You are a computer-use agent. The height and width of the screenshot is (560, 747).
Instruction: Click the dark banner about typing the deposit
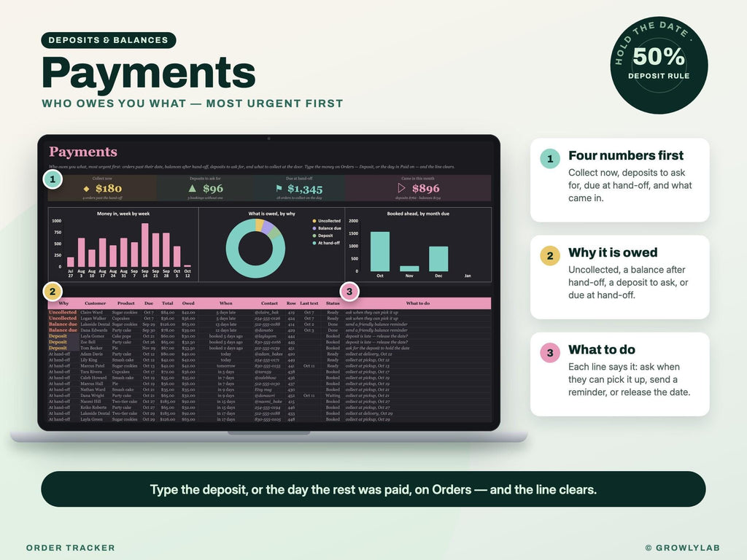pyautogui.click(x=373, y=489)
